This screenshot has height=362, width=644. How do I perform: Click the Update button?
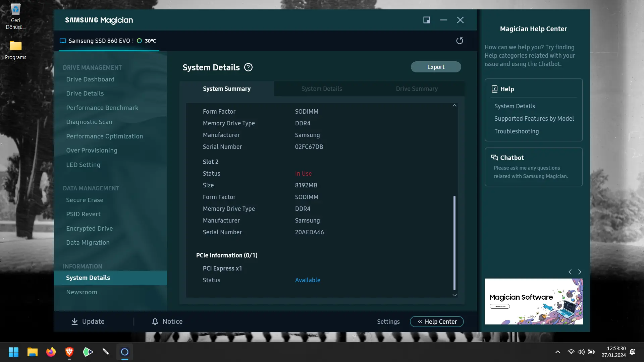[88, 322]
